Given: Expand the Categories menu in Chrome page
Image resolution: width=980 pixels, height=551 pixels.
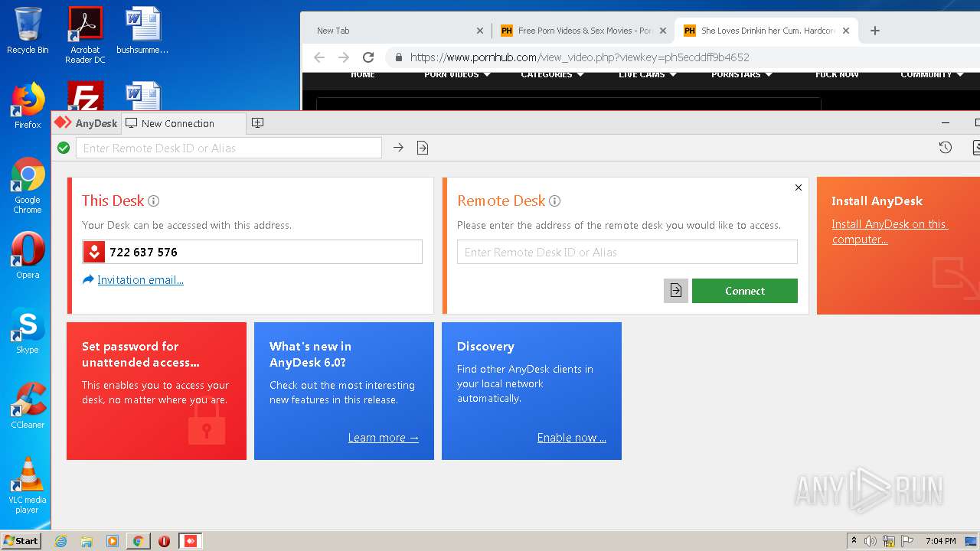Looking at the screenshot, I should point(552,75).
